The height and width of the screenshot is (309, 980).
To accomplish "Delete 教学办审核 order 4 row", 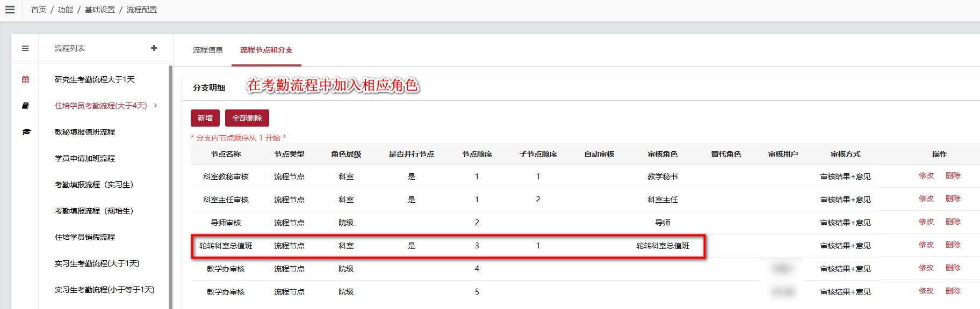I will 953,268.
